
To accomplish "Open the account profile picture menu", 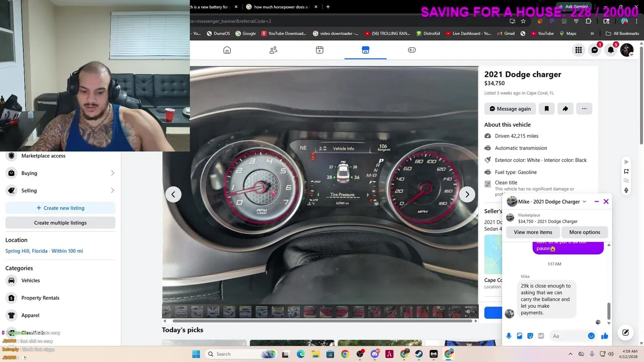I will pos(627,50).
